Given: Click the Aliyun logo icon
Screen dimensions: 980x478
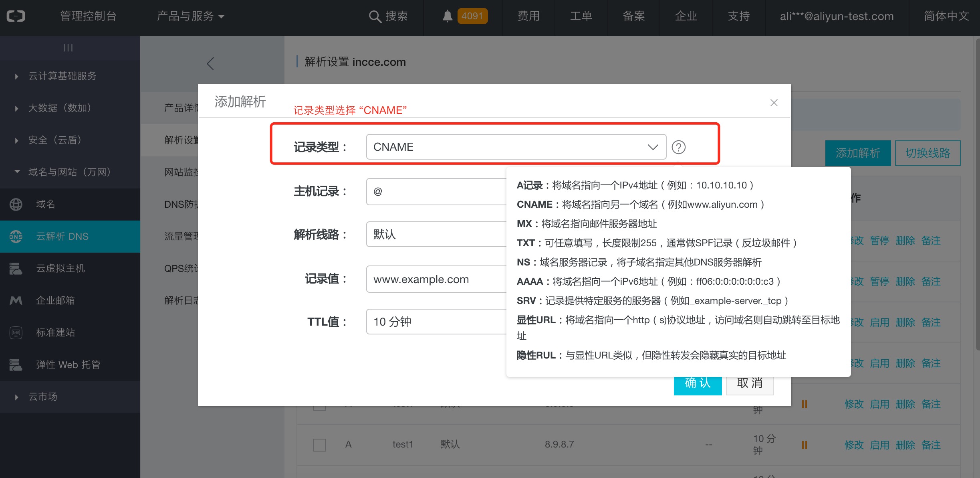Looking at the screenshot, I should pyautogui.click(x=16, y=16).
